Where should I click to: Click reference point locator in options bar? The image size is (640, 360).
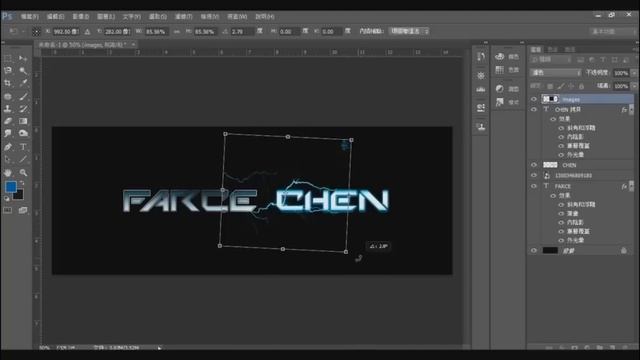(36, 31)
